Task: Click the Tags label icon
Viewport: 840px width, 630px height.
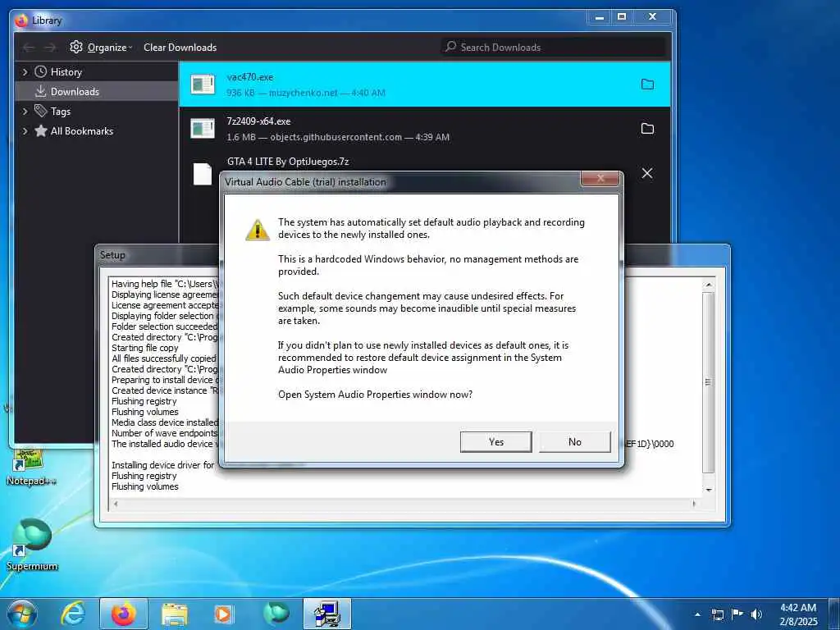Action: point(41,111)
